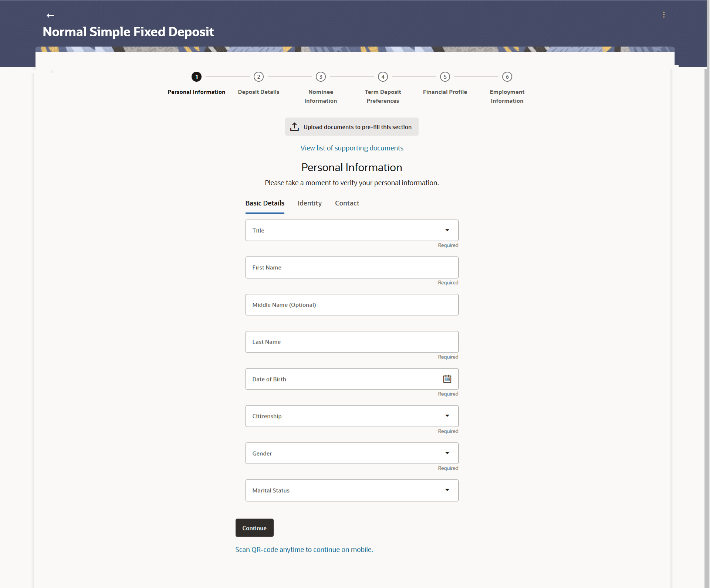710x588 pixels.
Task: Jump to step 3 Nominee Information circle
Action: tap(321, 77)
